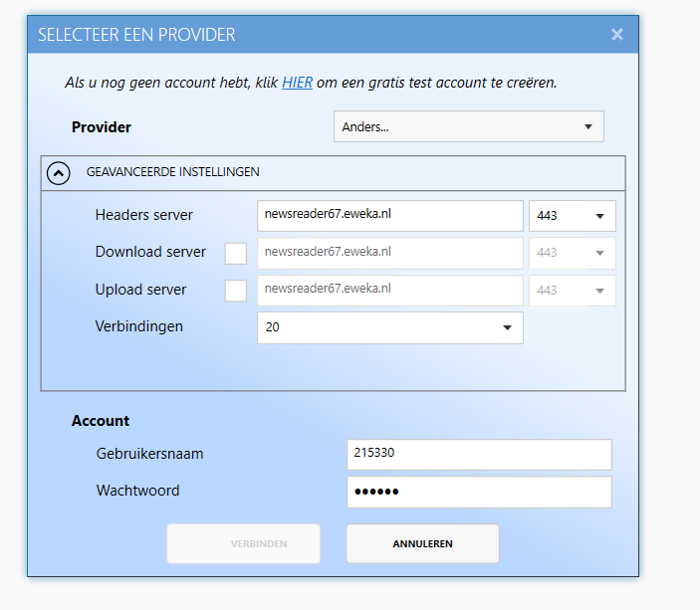Click the Headers server address field
The width and height of the screenshot is (700, 610).
pyautogui.click(x=389, y=216)
